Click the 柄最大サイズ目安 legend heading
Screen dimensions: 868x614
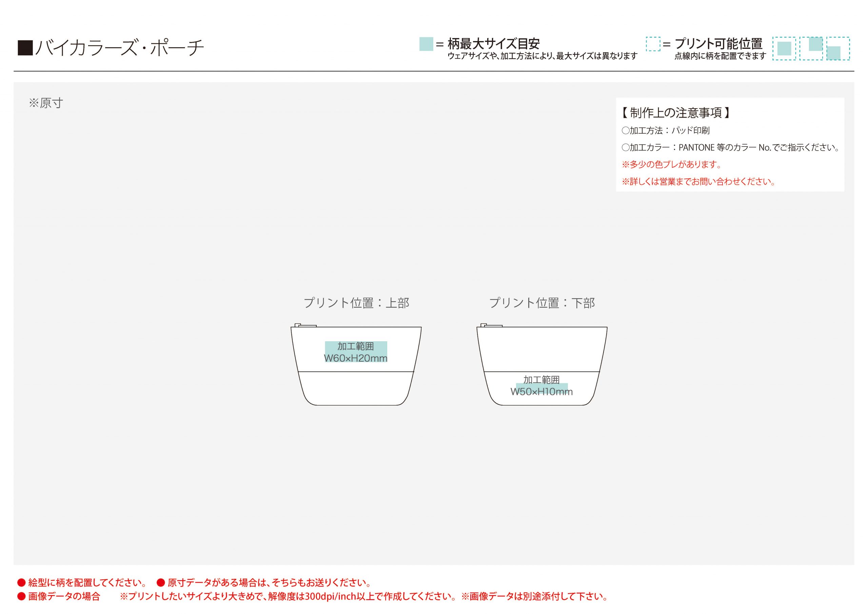click(x=494, y=44)
